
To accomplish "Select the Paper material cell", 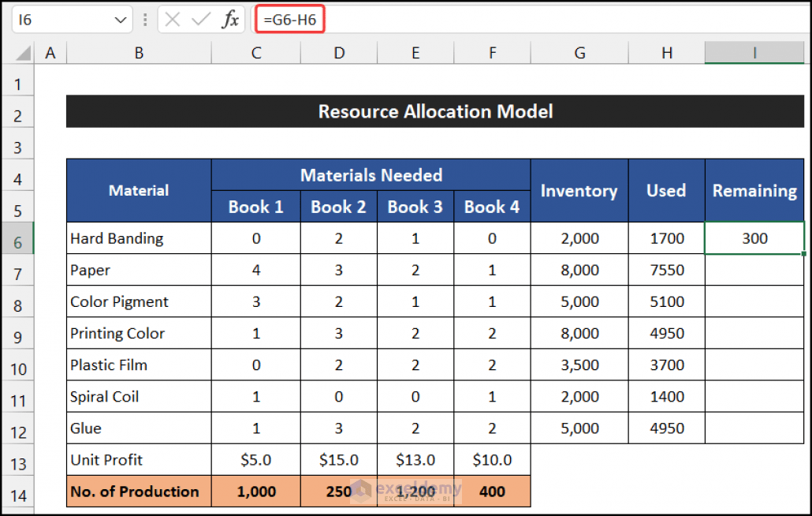I will [139, 270].
